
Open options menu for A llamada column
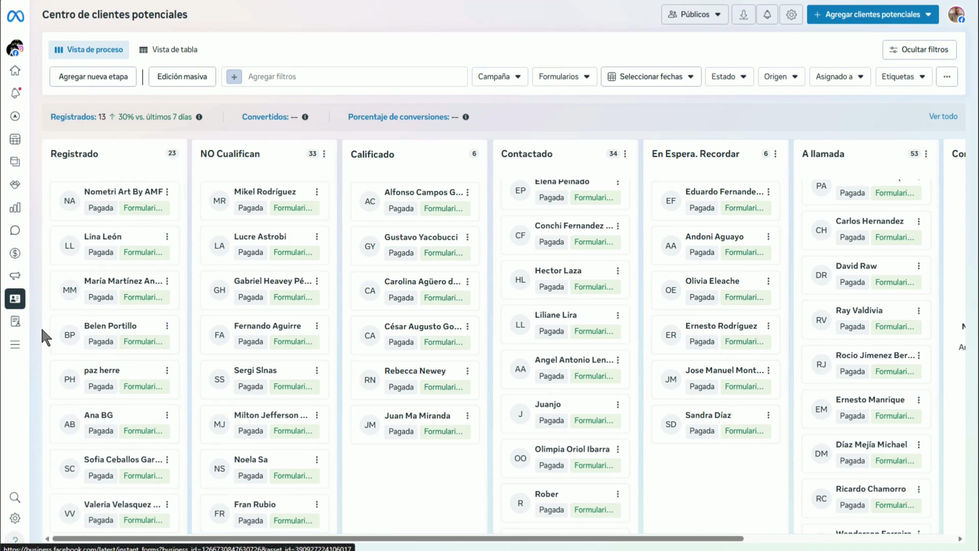click(926, 154)
